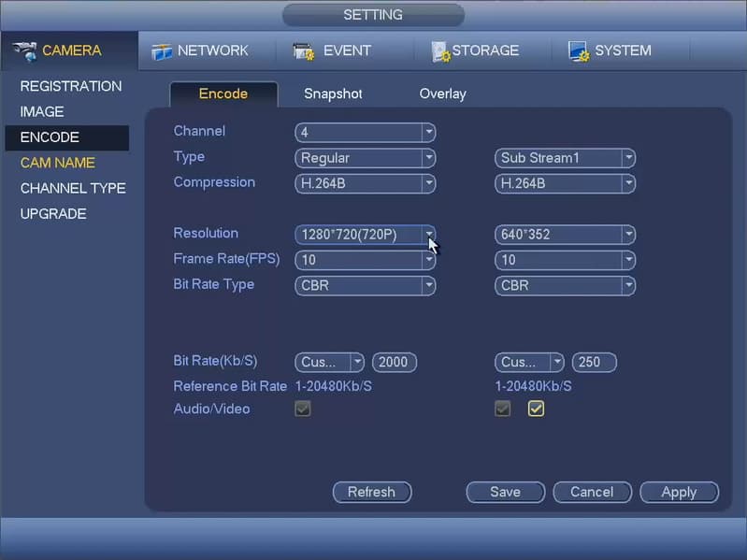Select CHANNEL TYPE in the sidebar
747x560 pixels.
point(73,189)
